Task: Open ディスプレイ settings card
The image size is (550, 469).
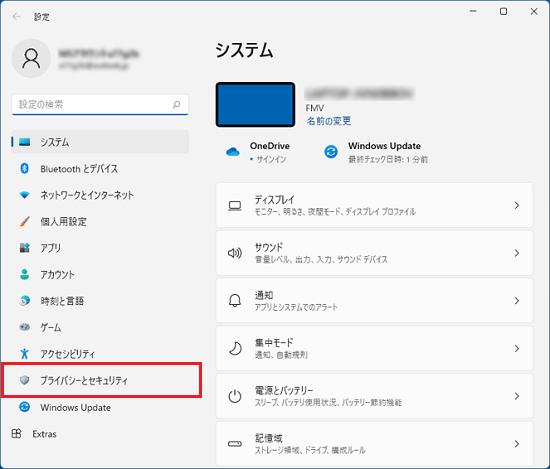Action: pyautogui.click(x=374, y=205)
